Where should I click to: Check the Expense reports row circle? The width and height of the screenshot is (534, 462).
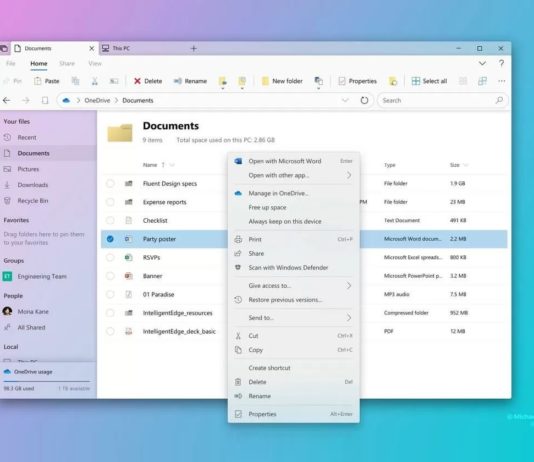110,202
